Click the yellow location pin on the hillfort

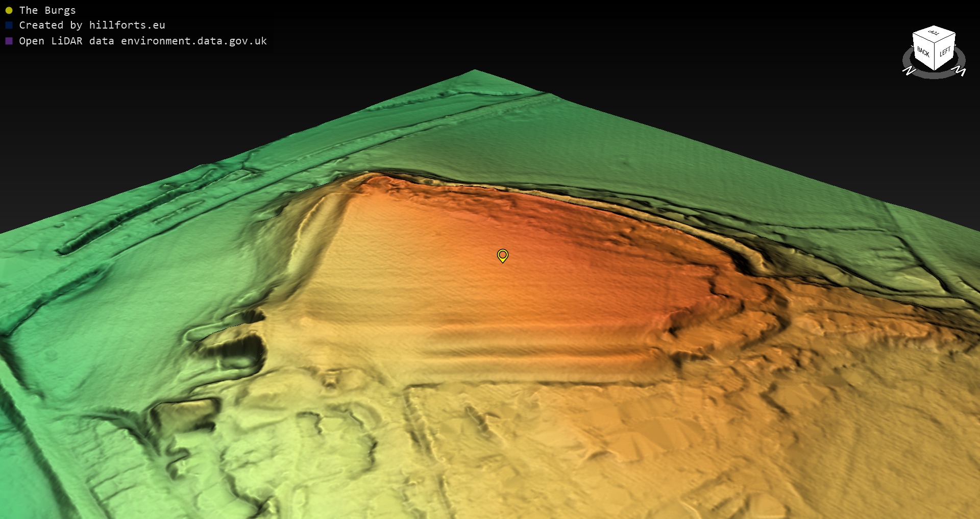pos(502,255)
